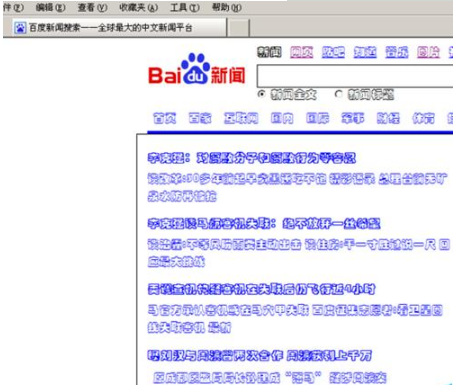The image size is (457, 385).
Task: Open the sub-story starting 谈改革:30多年前
Action: point(236,179)
